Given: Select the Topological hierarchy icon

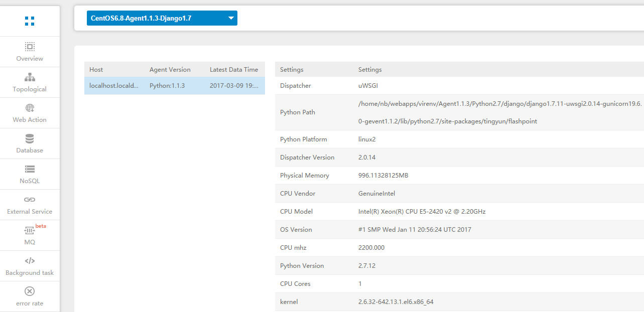Looking at the screenshot, I should (x=30, y=77).
